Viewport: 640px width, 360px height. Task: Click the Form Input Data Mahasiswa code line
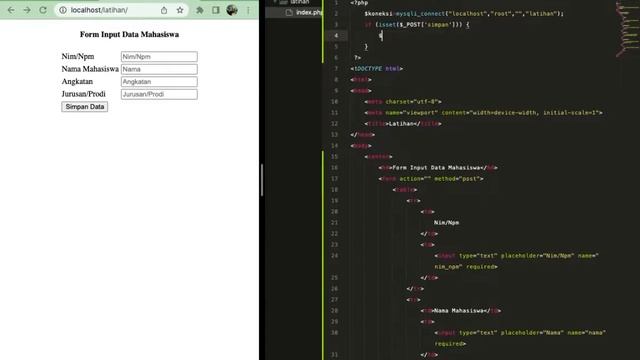click(x=438, y=168)
